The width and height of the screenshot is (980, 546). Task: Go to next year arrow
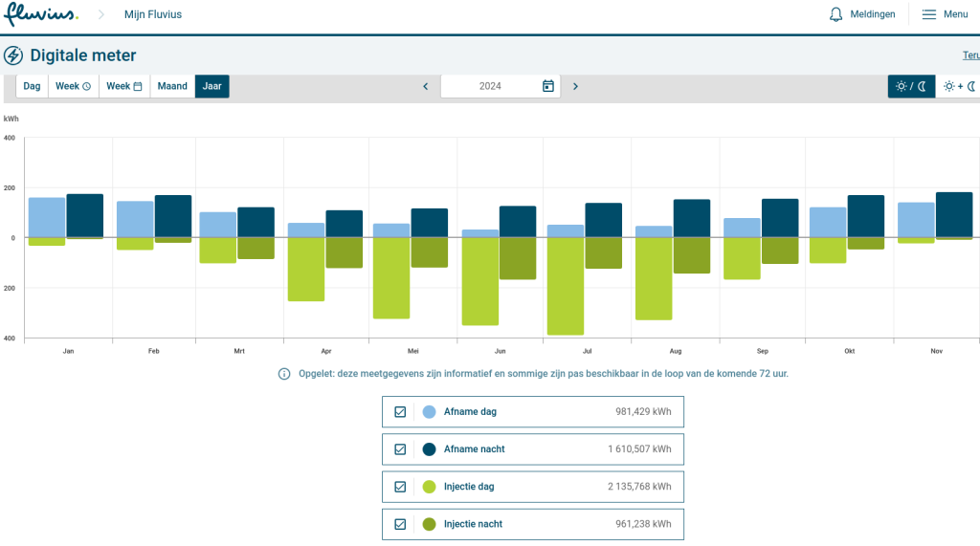[x=575, y=86]
